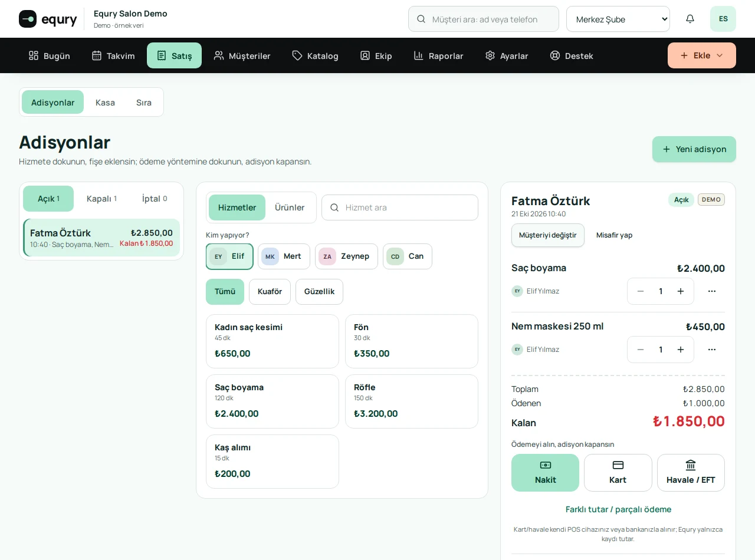Image resolution: width=755 pixels, height=560 pixels.
Task: Switch to the Kasa tab
Action: pyautogui.click(x=105, y=102)
